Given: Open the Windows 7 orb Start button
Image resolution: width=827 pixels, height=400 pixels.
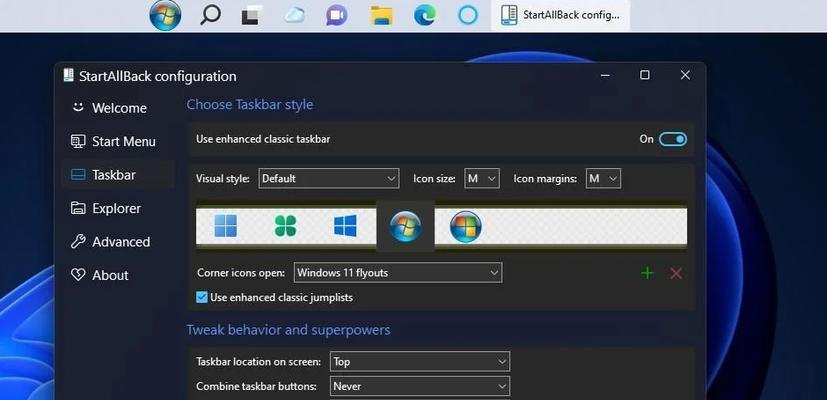Looking at the screenshot, I should [x=165, y=15].
